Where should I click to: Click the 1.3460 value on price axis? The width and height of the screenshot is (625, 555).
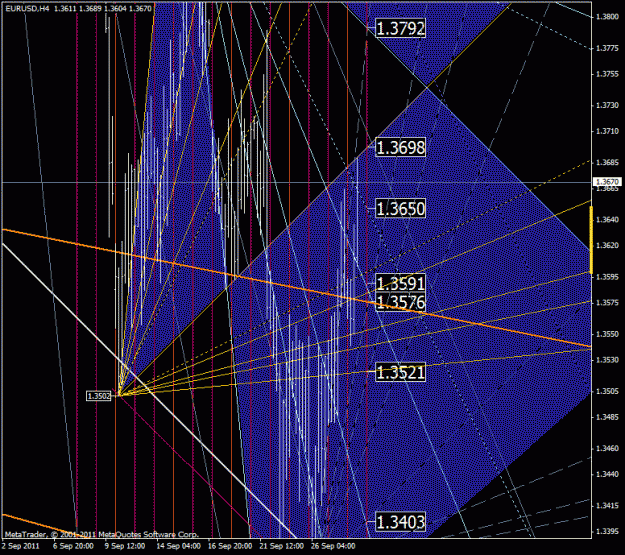click(607, 449)
